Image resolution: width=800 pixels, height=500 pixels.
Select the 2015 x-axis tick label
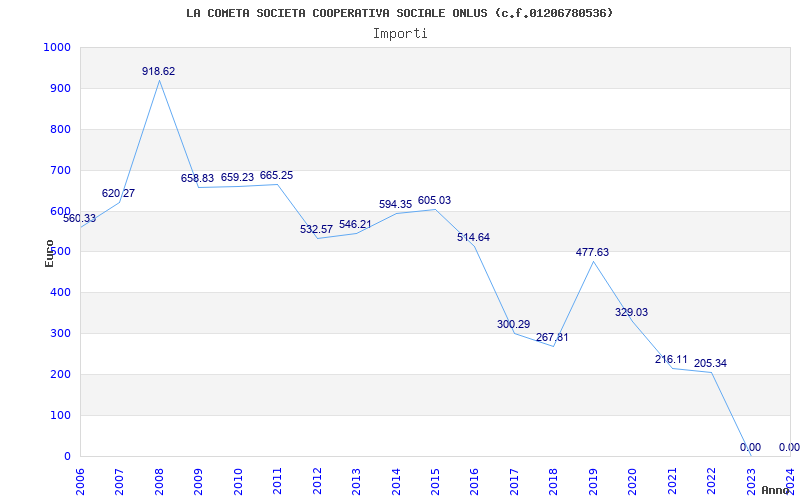click(x=435, y=482)
